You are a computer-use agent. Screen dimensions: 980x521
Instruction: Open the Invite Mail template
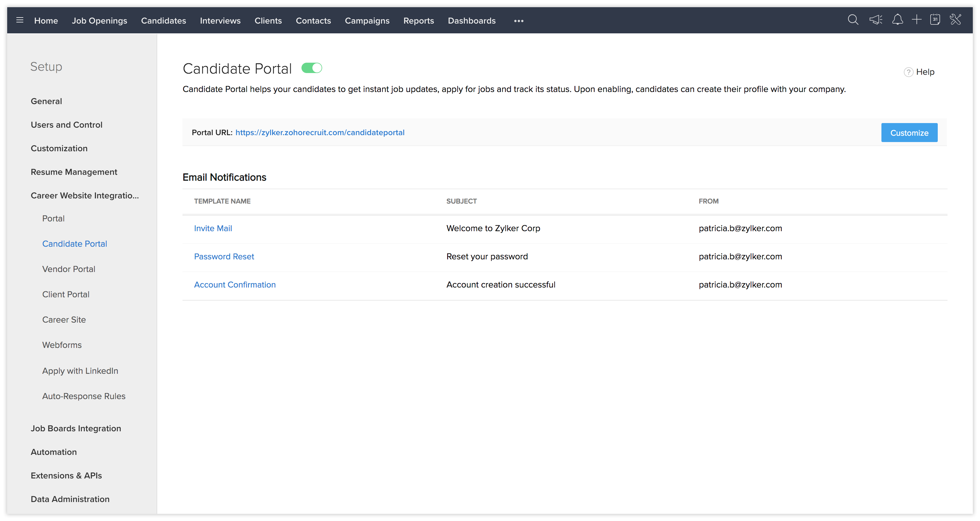(x=213, y=228)
